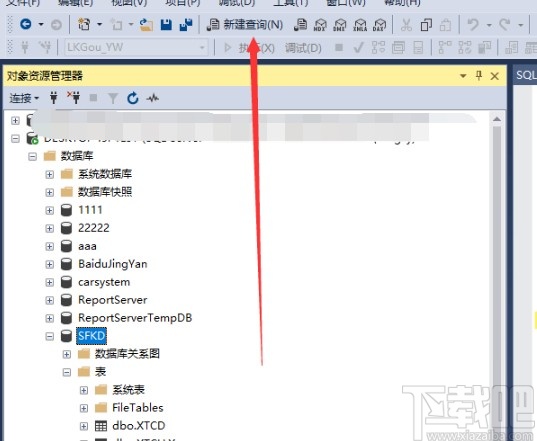Click Object Explorer scrollbar up arrow
The height and width of the screenshot is (441, 537).
[x=497, y=119]
